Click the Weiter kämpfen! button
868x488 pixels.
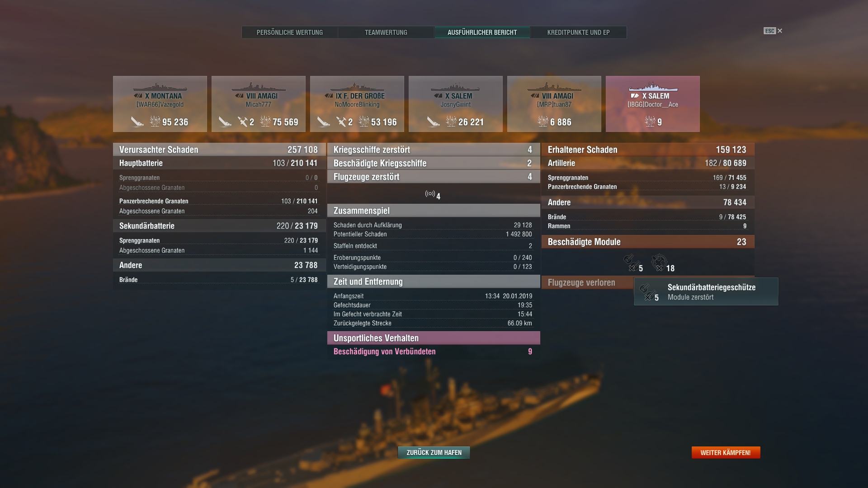(x=726, y=452)
